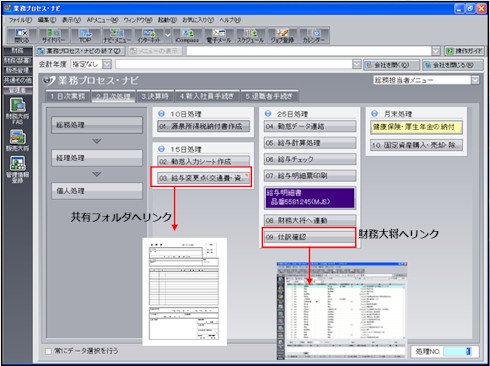Viewport: 490px width, 366px height.
Task: Open the ヘルプ menu
Action: [230, 20]
